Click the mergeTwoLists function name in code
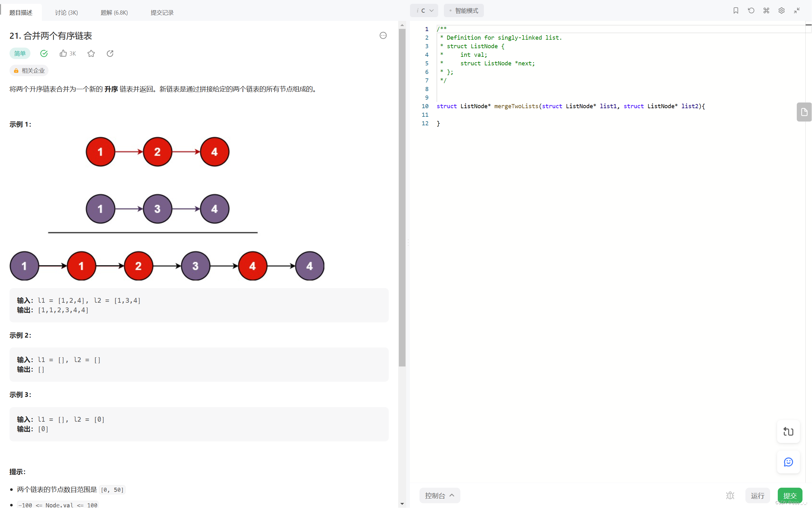This screenshot has height=508, width=812. pos(516,106)
